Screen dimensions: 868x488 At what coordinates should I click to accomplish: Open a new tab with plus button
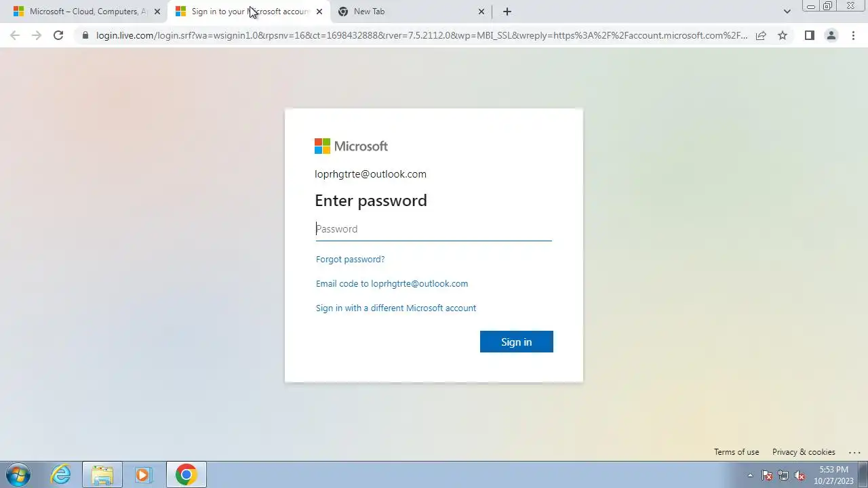(507, 12)
